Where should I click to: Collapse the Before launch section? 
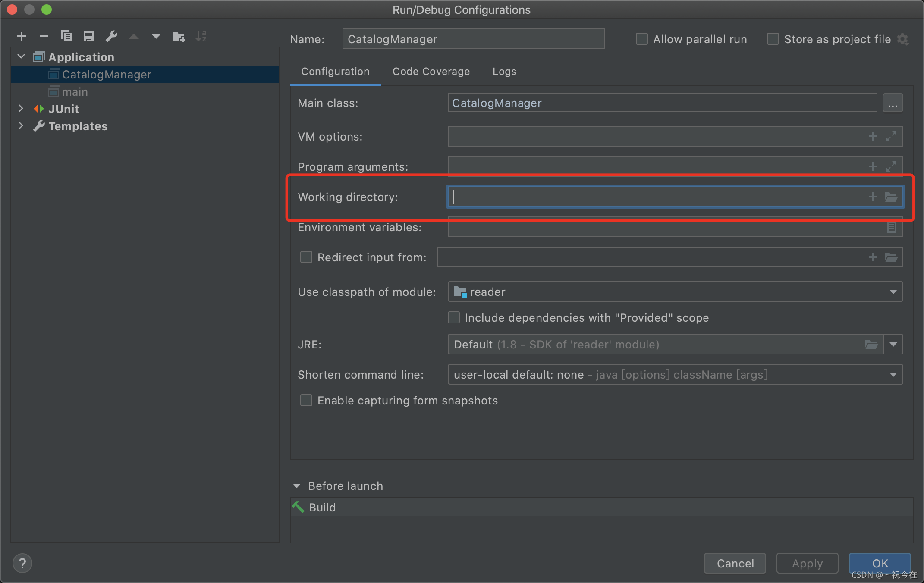tap(297, 486)
